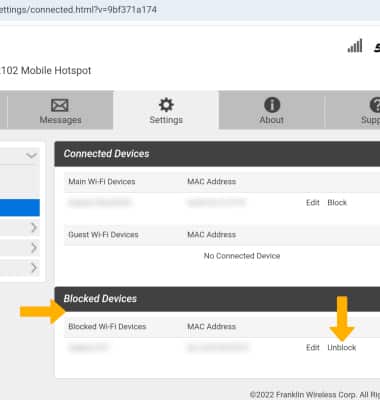Unblock the blocked Wi-Fi device
Image resolution: width=380 pixels, height=400 pixels.
(342, 348)
